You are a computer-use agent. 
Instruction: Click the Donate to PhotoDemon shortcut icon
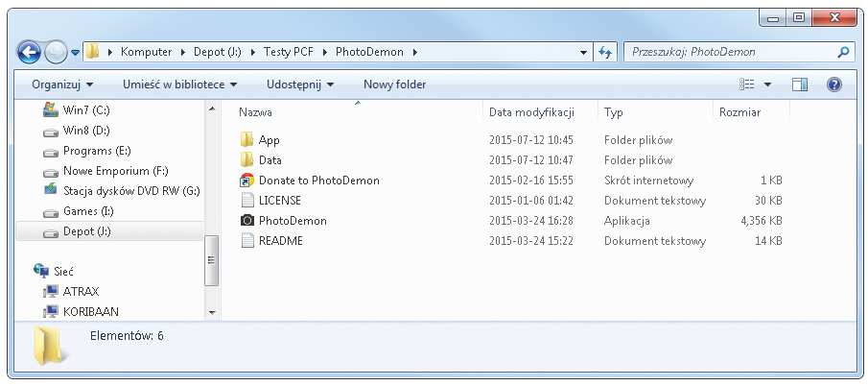coord(246,181)
